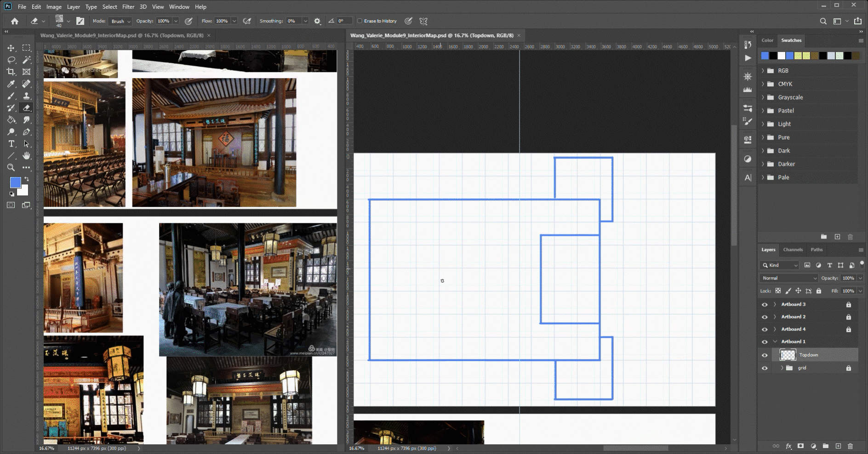Select the Brush tool
Screen dimensions: 868x454
11,96
